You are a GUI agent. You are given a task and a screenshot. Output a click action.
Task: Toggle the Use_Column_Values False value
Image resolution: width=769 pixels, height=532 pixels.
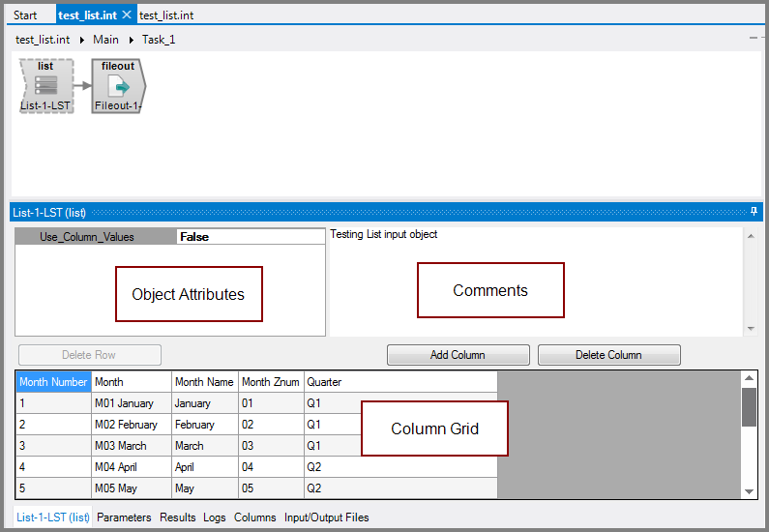tap(251, 236)
